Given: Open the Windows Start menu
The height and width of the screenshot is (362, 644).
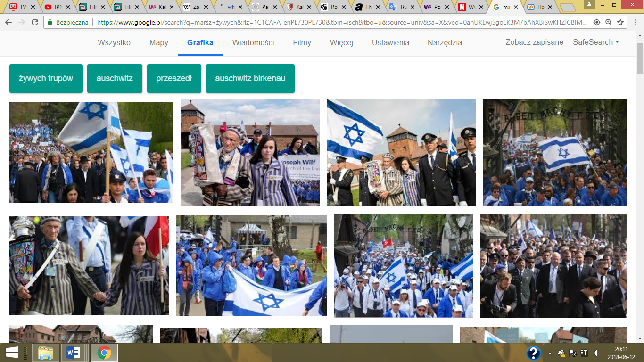Looking at the screenshot, I should click(12, 352).
